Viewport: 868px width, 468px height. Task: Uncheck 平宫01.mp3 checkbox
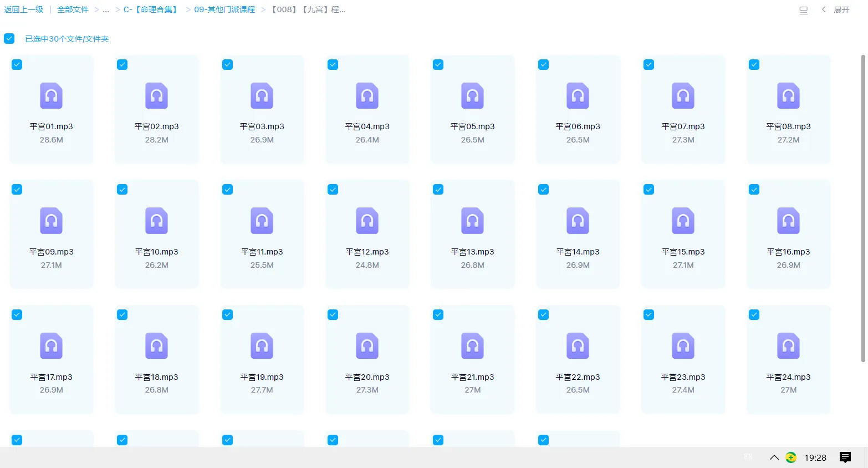pyautogui.click(x=17, y=64)
